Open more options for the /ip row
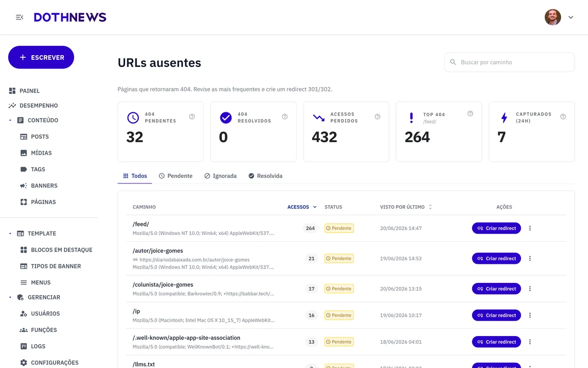588x368 pixels. pos(530,315)
